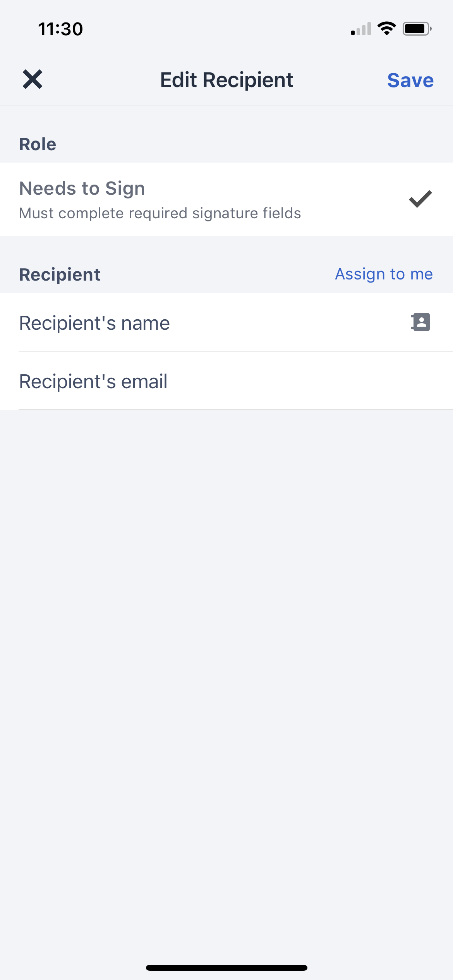The height and width of the screenshot is (980, 453).
Task: Tap the Role section header
Action: 38,144
